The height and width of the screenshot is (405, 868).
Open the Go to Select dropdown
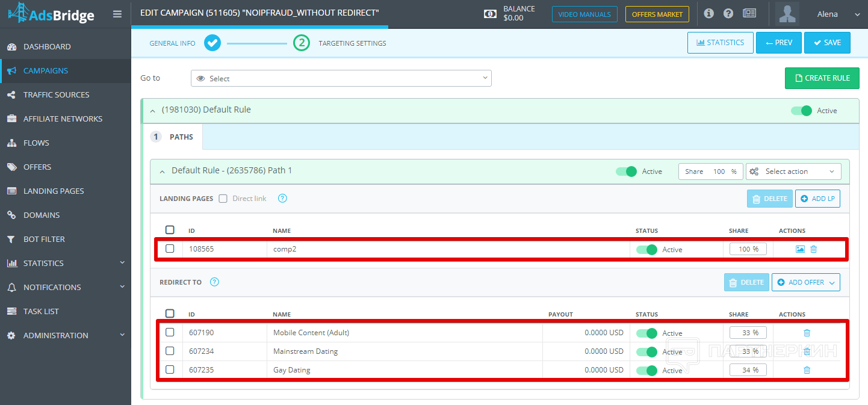coord(341,78)
